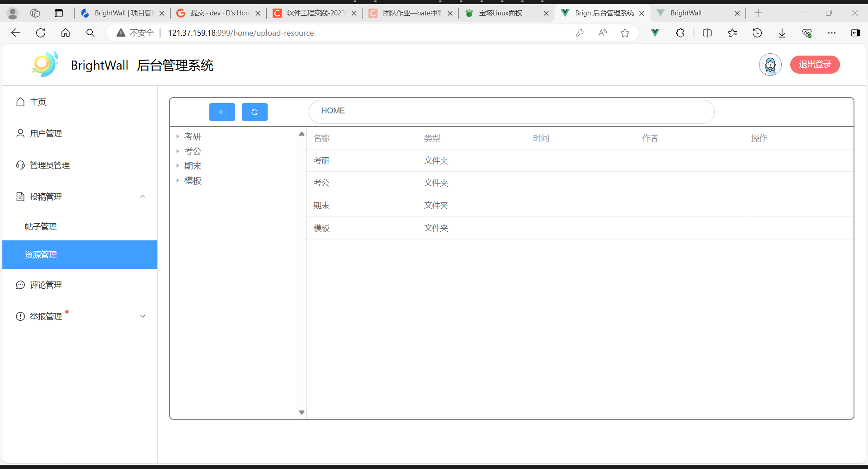Select 期末 in the folder tree
Image resolution: width=868 pixels, height=469 pixels.
click(x=193, y=166)
